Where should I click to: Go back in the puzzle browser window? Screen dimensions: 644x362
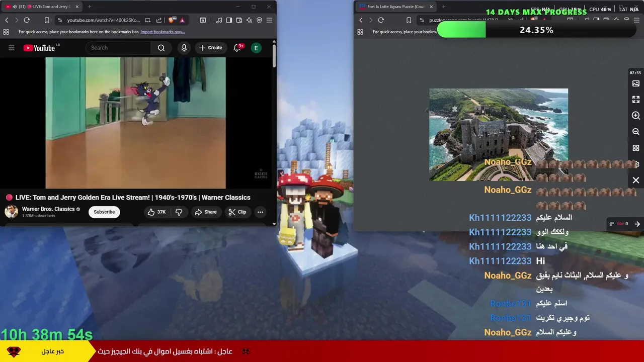pyautogui.click(x=361, y=20)
